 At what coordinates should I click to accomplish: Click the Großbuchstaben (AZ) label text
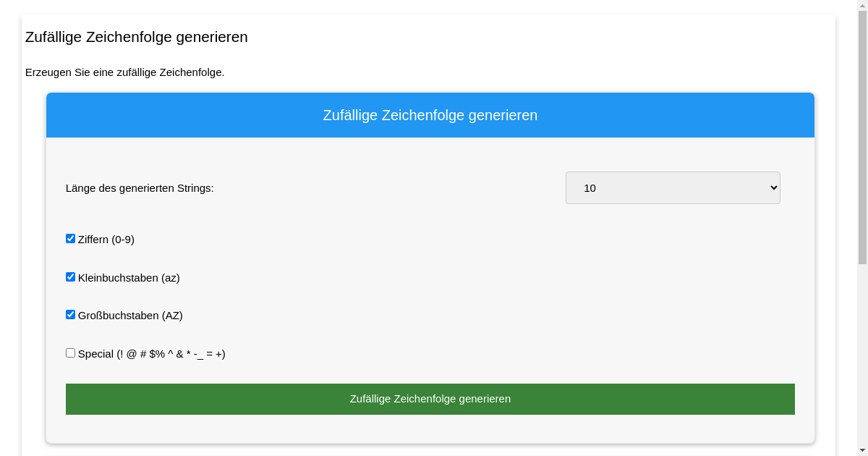pos(131,316)
